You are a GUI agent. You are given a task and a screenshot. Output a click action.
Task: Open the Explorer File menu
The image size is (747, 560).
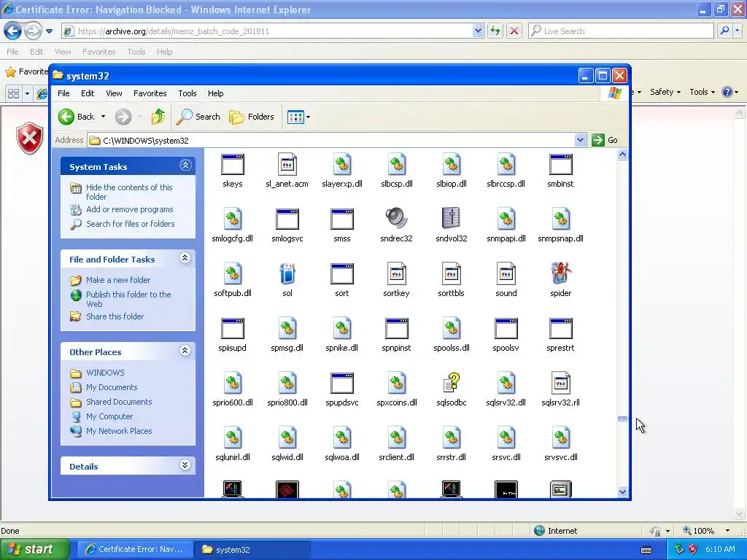click(x=63, y=93)
